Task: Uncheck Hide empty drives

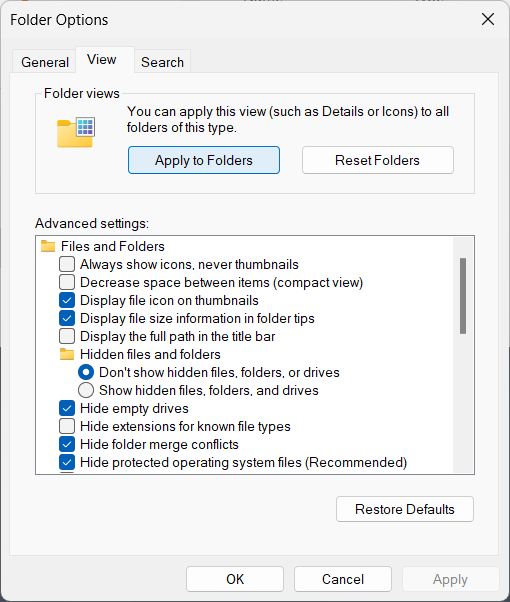Action: [67, 408]
